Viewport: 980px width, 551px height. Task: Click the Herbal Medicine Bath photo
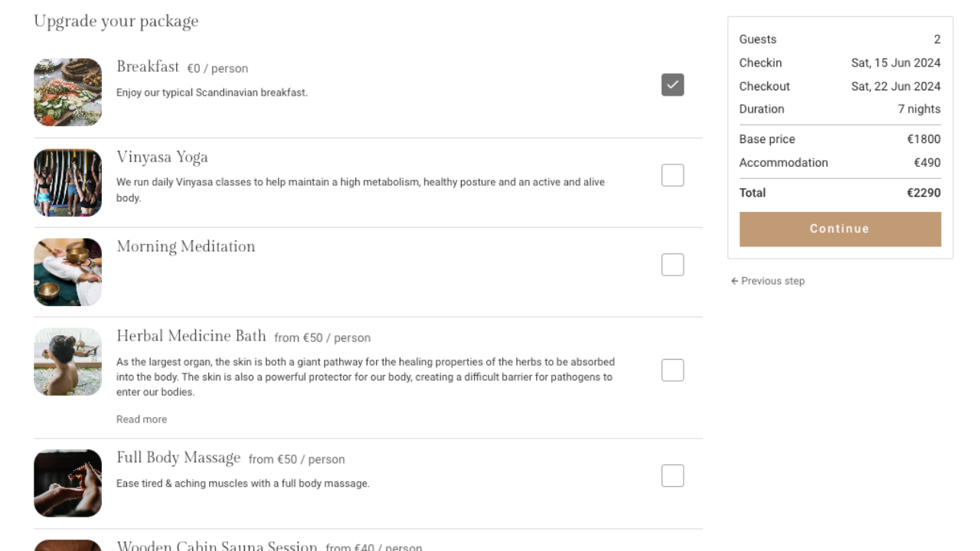click(67, 361)
